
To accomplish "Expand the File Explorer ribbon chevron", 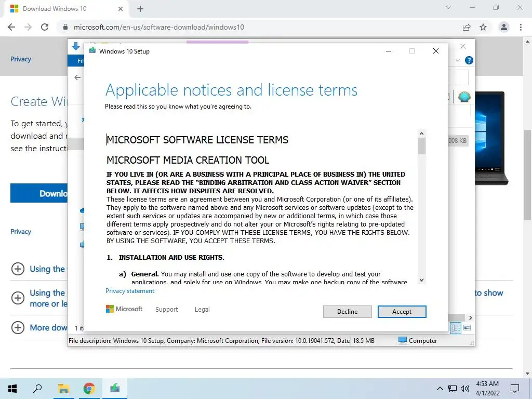I will 457,60.
